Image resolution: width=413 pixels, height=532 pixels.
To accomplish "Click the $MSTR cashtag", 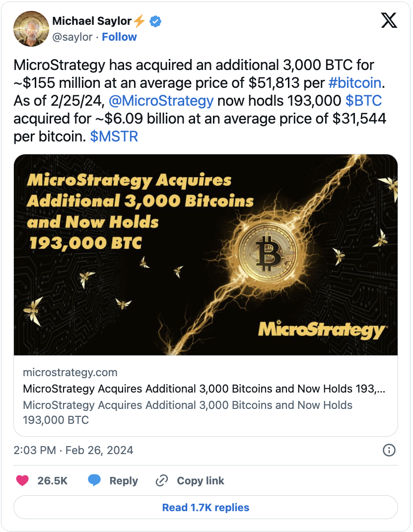I will click(x=114, y=136).
